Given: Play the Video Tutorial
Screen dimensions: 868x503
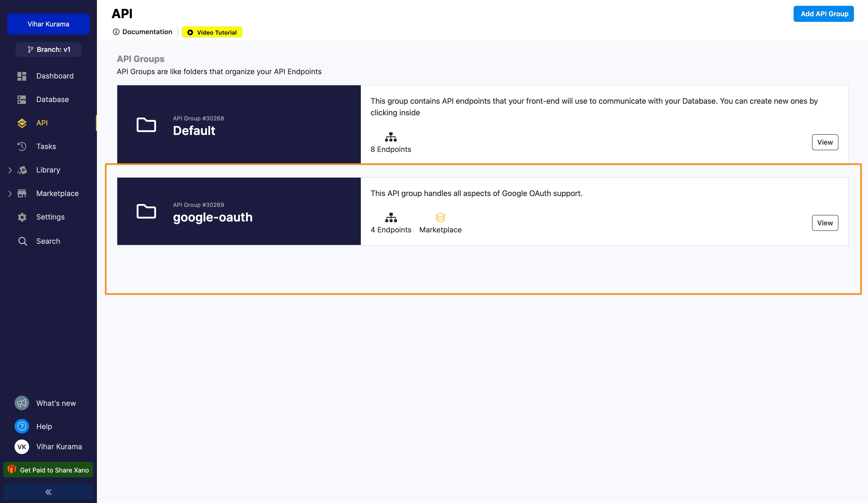Looking at the screenshot, I should click(x=212, y=32).
